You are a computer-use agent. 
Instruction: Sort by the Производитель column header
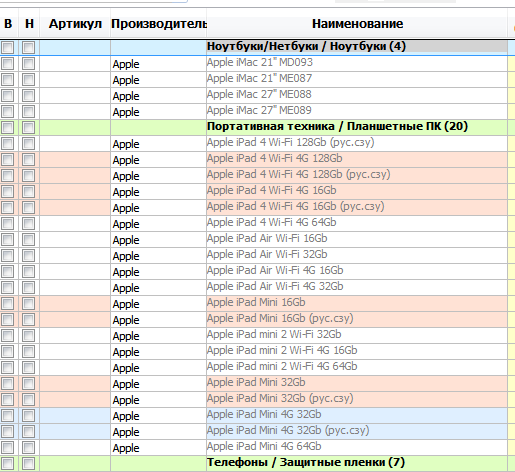tap(159, 24)
